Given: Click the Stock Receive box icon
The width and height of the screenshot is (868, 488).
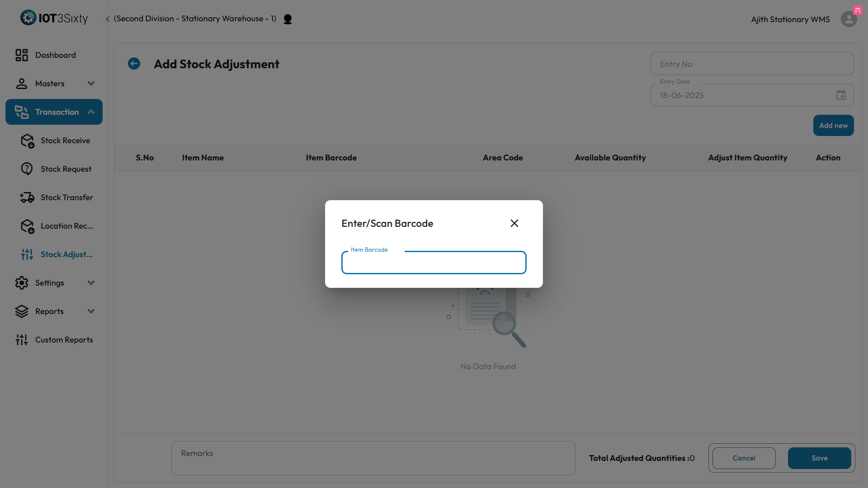Looking at the screenshot, I should pyautogui.click(x=27, y=141).
